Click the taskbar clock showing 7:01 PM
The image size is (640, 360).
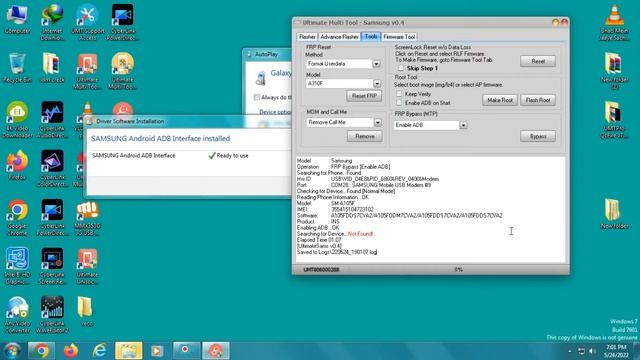[616, 351]
